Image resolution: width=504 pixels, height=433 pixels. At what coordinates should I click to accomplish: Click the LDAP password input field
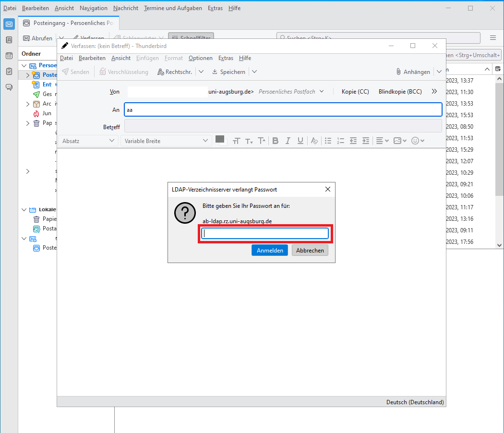(265, 233)
